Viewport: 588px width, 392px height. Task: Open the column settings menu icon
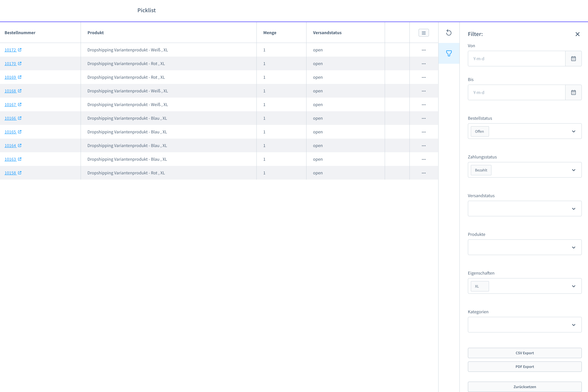[x=424, y=33]
